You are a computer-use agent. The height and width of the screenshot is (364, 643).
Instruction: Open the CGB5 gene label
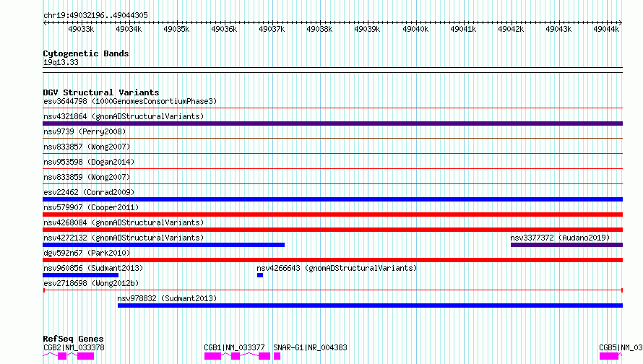click(621, 347)
